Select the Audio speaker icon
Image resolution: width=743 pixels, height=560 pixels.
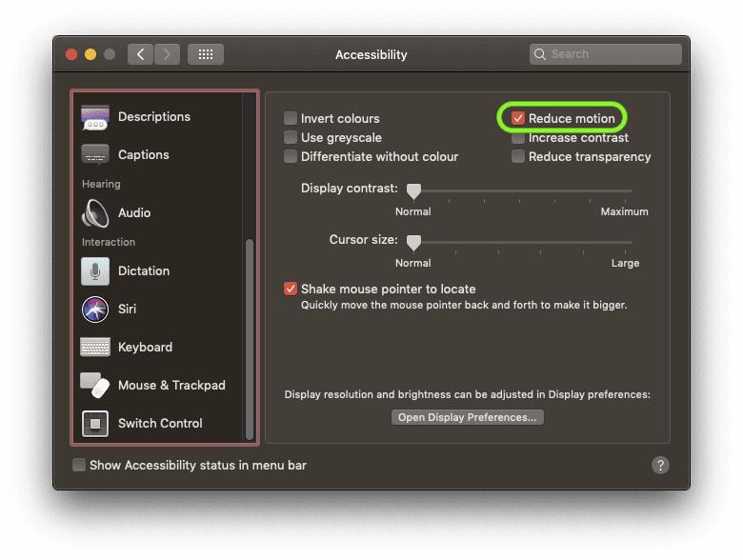pyautogui.click(x=95, y=213)
